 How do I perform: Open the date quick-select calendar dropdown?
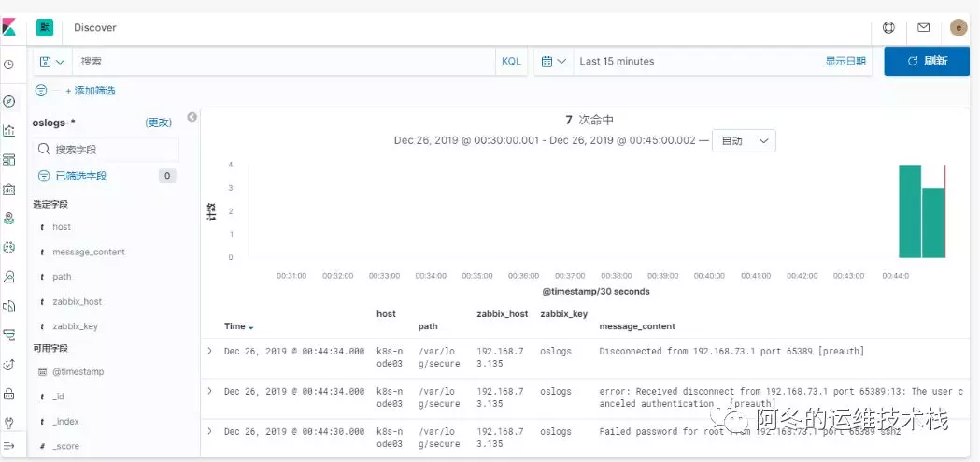[554, 62]
